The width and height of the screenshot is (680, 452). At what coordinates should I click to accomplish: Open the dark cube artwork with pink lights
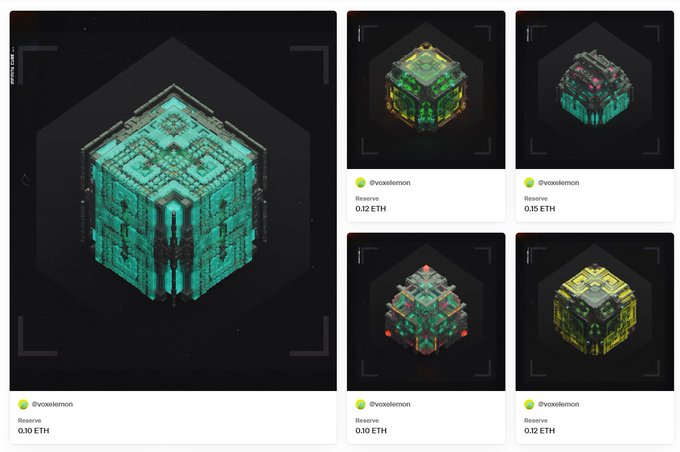pyautogui.click(x=595, y=90)
